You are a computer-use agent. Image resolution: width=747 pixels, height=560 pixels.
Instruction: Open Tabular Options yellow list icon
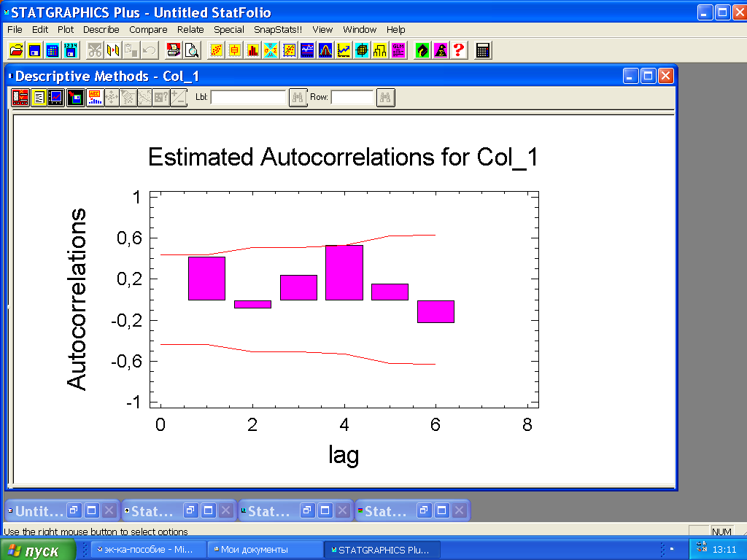39,98
